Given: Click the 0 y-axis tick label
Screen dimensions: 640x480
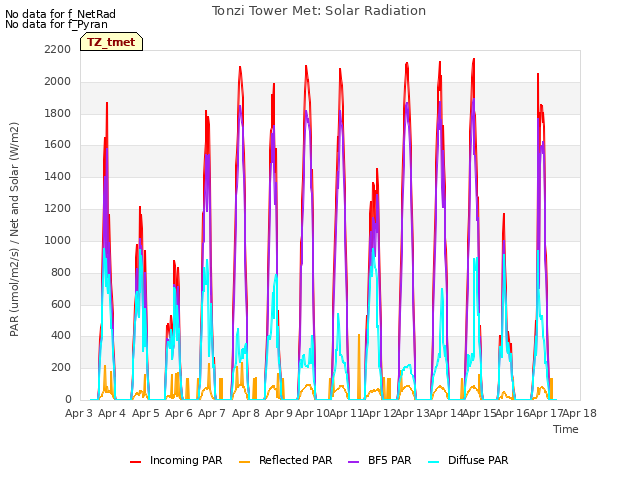Looking at the screenshot, I should click(x=68, y=400).
